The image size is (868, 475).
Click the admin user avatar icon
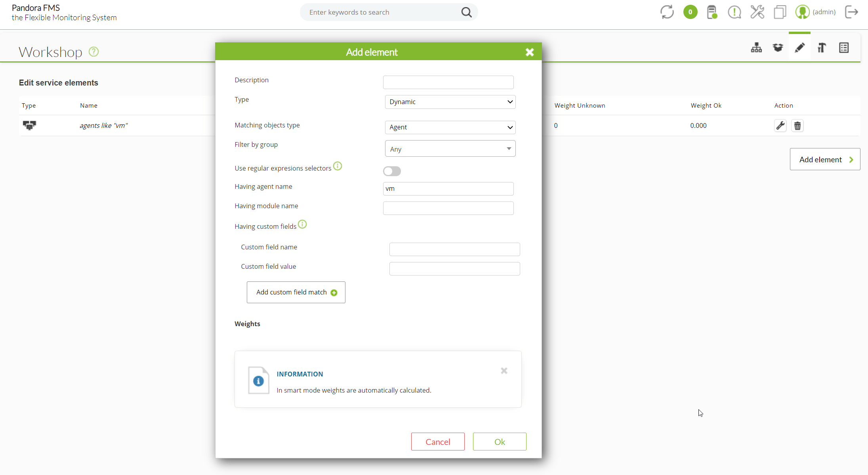point(802,12)
